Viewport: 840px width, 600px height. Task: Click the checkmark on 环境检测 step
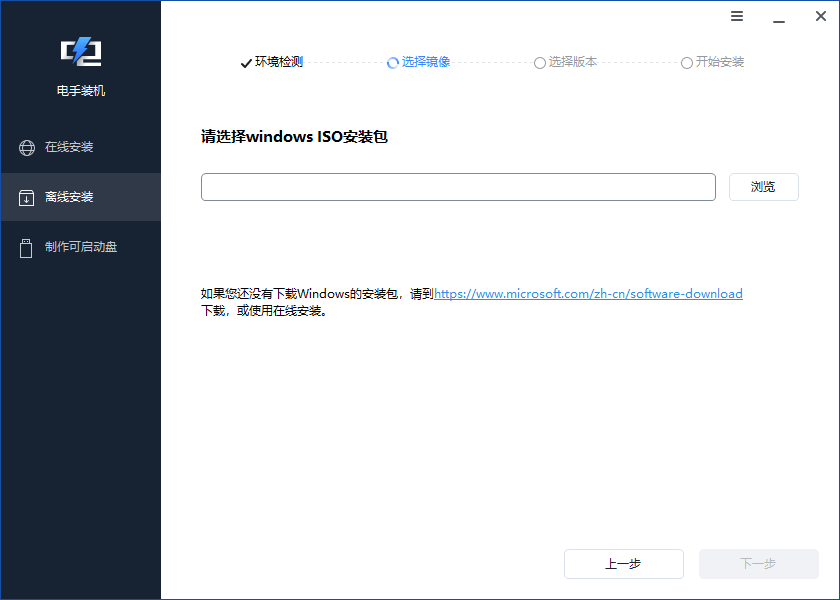click(x=246, y=62)
